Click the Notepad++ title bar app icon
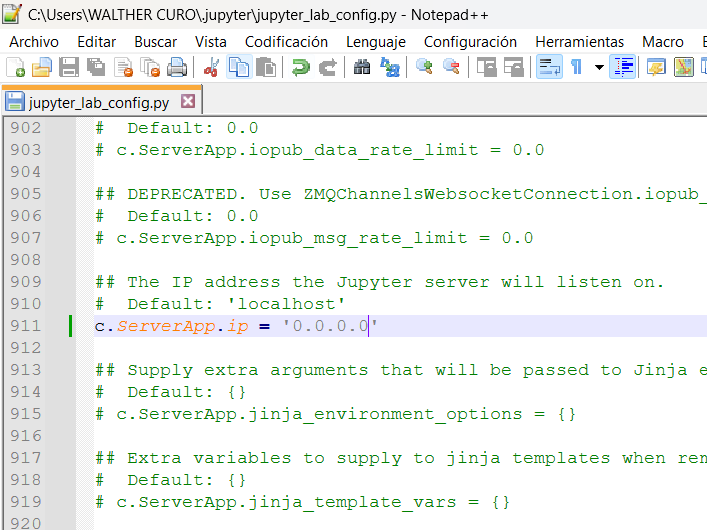 pos(11,14)
